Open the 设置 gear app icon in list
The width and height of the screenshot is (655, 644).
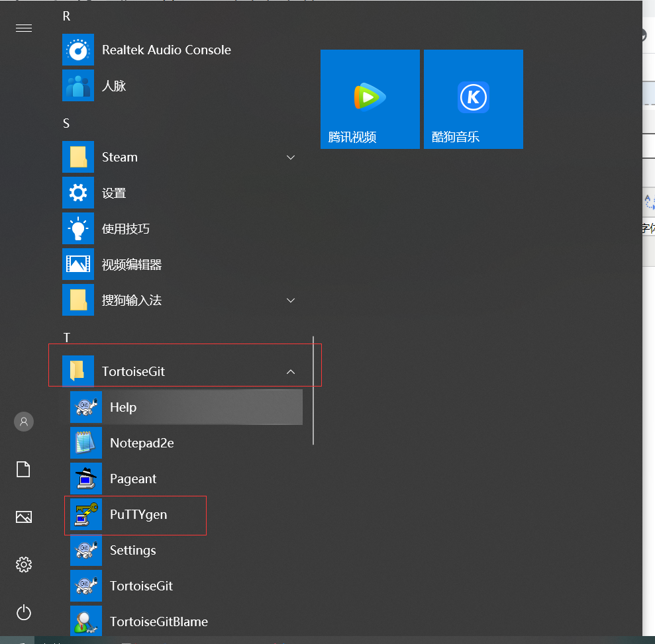[x=78, y=193]
